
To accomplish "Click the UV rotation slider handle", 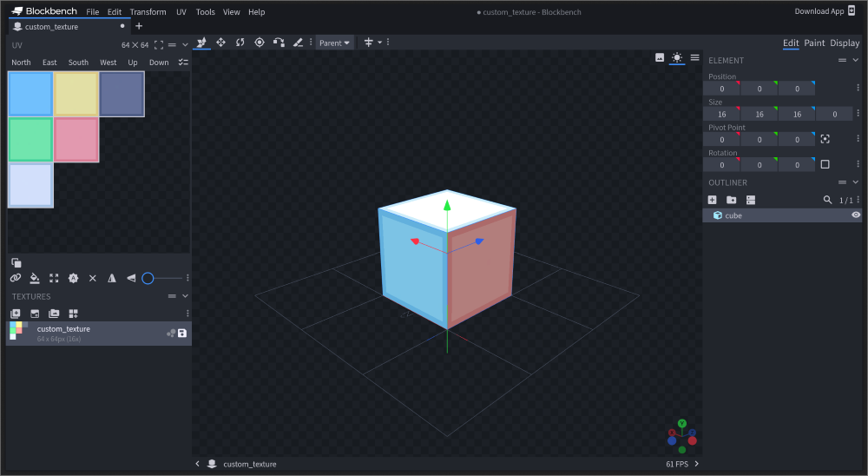I will (148, 278).
